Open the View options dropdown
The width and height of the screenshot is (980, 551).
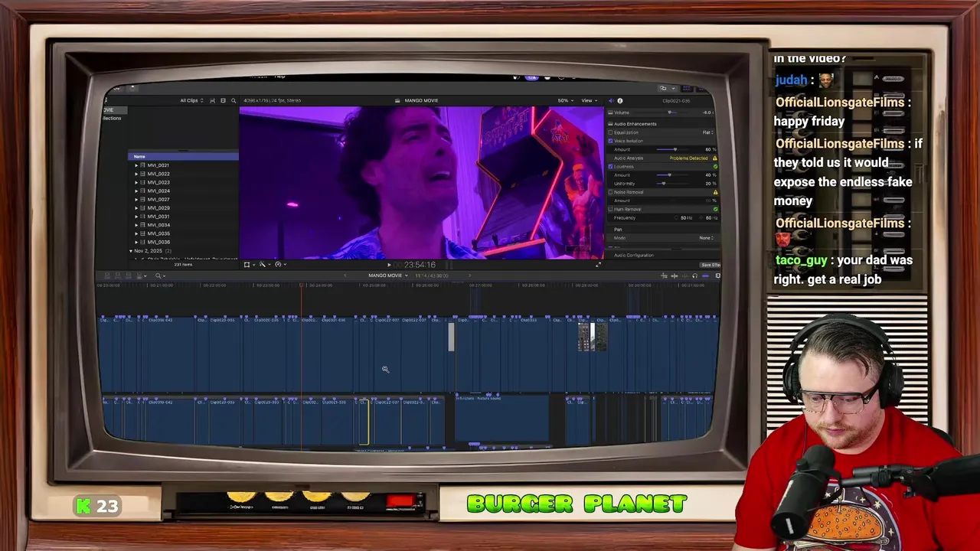click(590, 100)
